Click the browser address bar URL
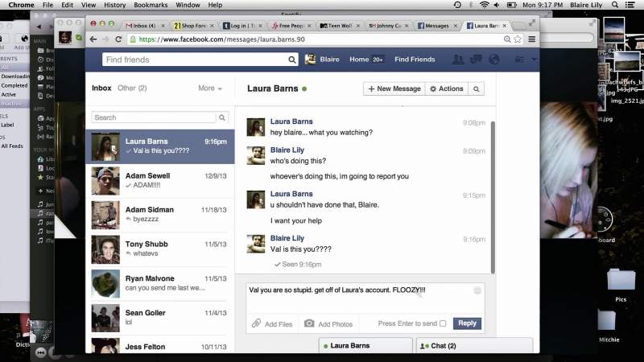 tap(222, 39)
